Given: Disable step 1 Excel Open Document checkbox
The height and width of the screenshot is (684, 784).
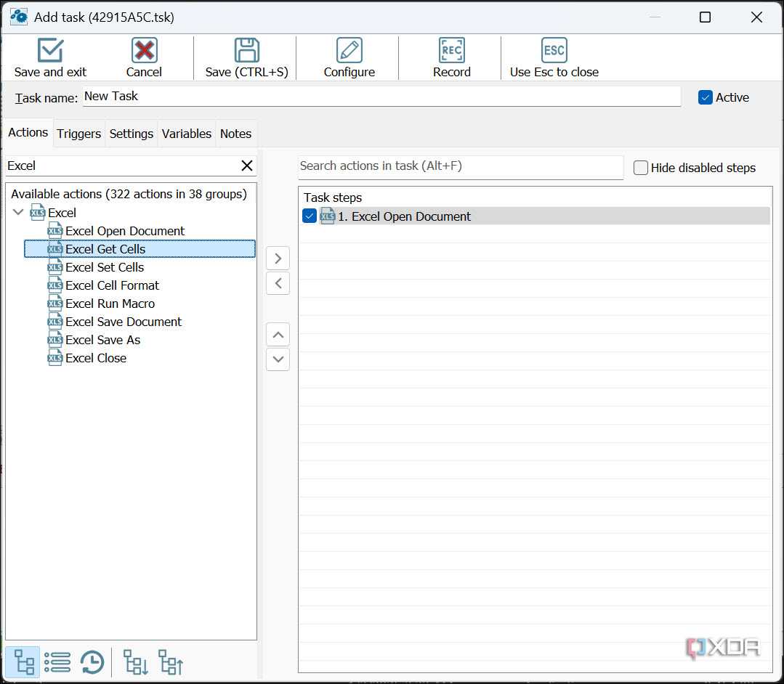Looking at the screenshot, I should (309, 216).
